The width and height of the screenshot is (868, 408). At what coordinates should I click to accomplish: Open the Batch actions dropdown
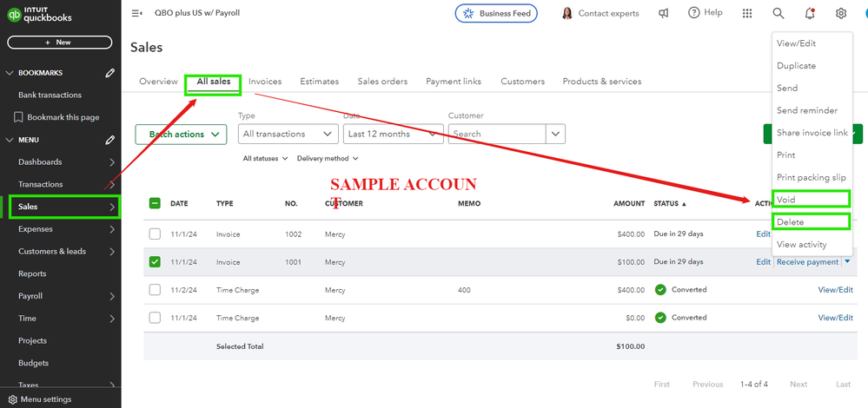[x=181, y=135]
